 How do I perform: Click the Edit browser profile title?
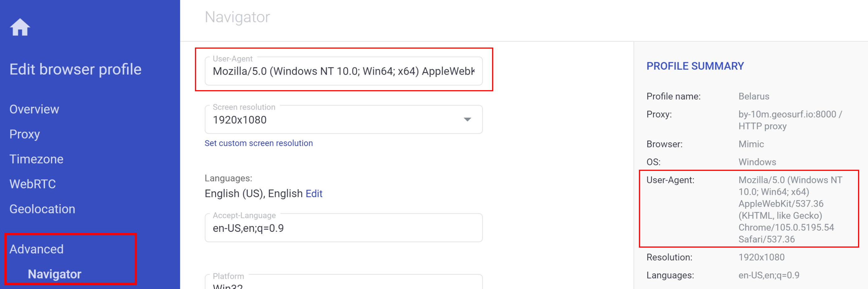(76, 69)
